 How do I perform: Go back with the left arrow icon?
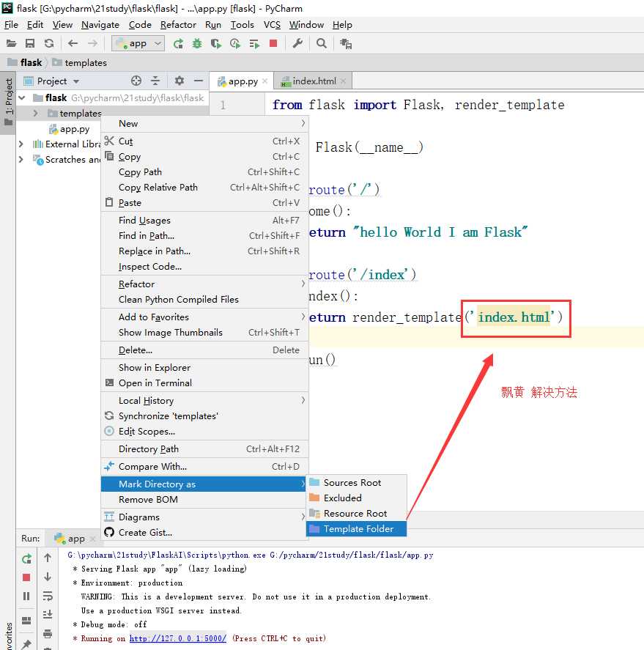coord(73,43)
